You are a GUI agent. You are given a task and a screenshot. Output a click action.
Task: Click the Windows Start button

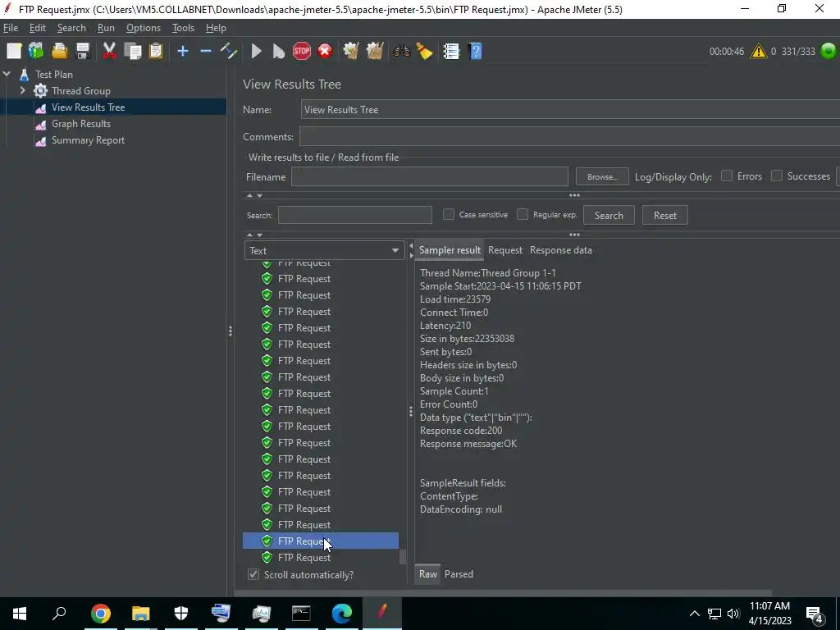pos(20,614)
